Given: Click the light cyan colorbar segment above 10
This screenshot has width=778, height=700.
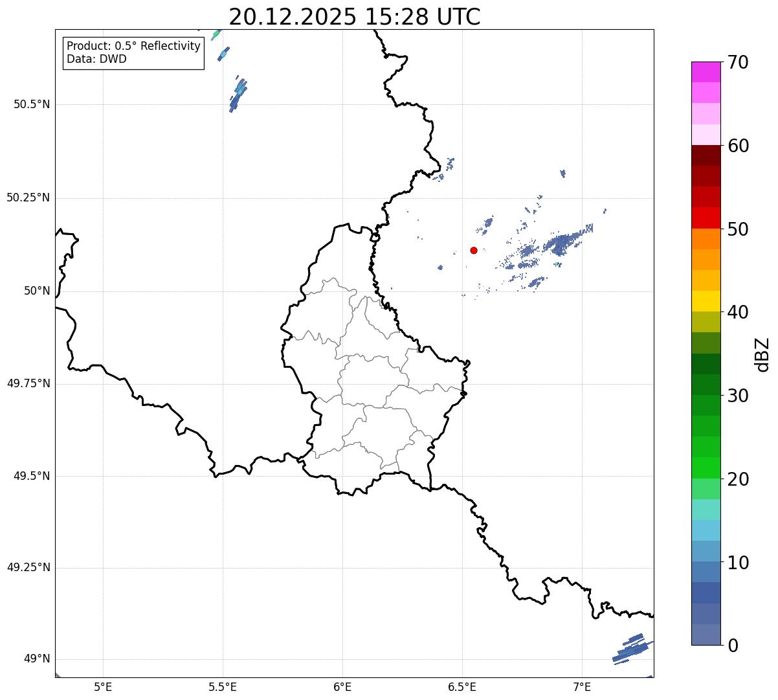Looking at the screenshot, I should [x=706, y=530].
